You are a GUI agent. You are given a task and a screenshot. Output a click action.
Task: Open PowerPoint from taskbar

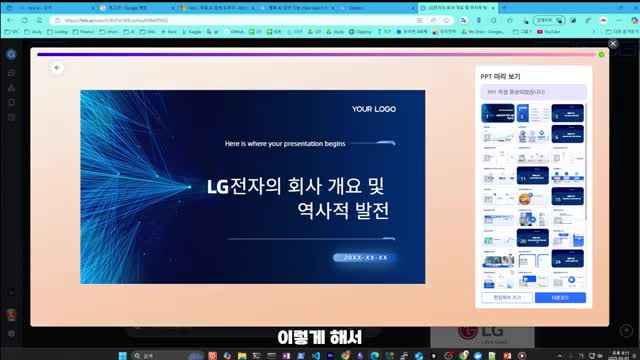(x=507, y=356)
